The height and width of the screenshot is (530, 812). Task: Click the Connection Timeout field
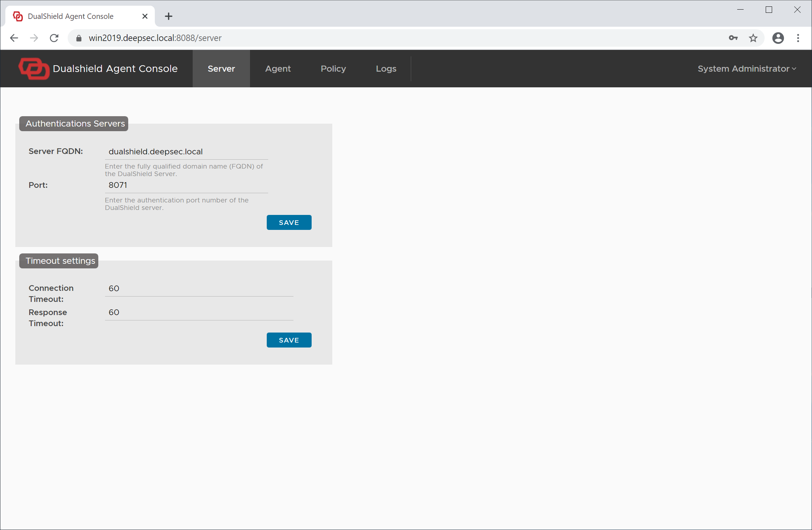coord(199,288)
